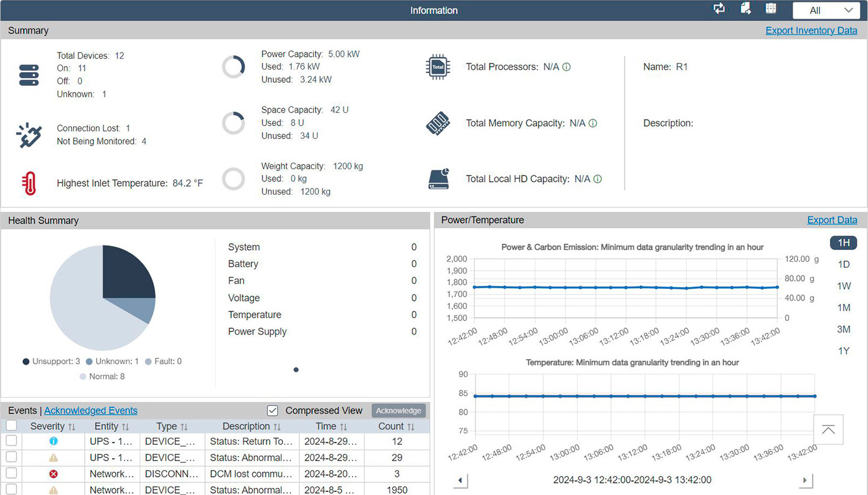Click Export Inventory Data link
Image resolution: width=868 pixels, height=495 pixels.
tap(811, 30)
